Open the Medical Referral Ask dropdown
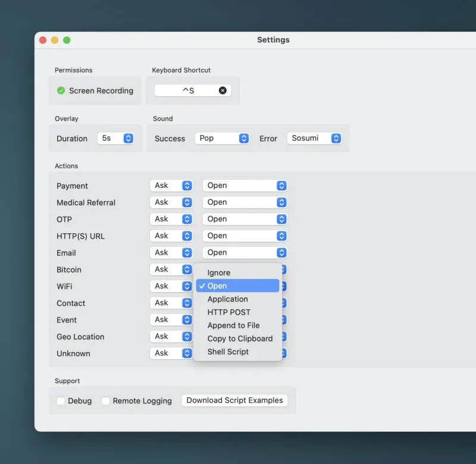 (x=171, y=202)
